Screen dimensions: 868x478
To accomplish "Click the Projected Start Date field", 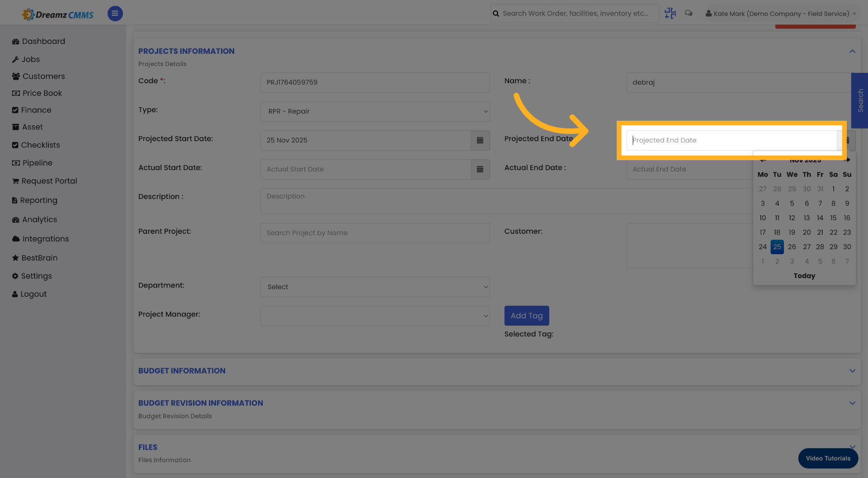I will [365, 140].
